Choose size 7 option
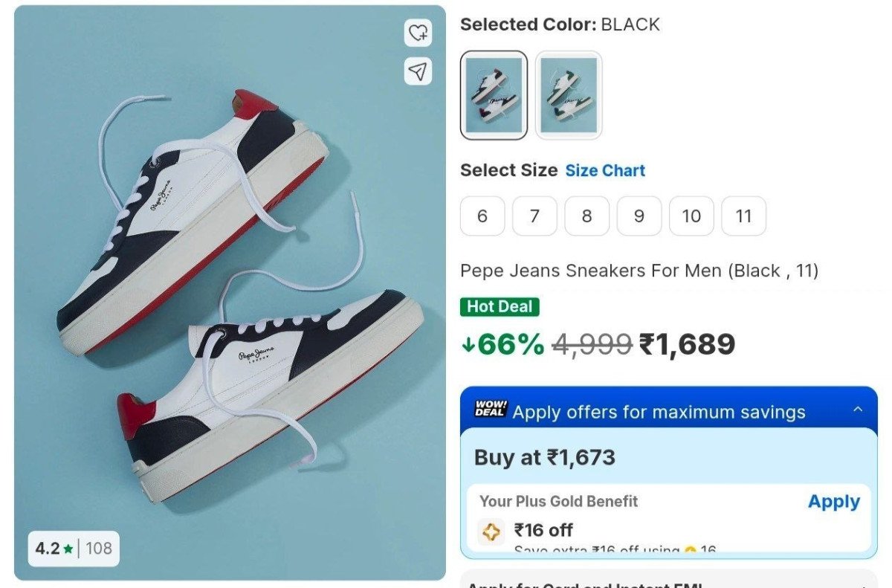Viewport: 892px width, 588px height. pyautogui.click(x=534, y=216)
